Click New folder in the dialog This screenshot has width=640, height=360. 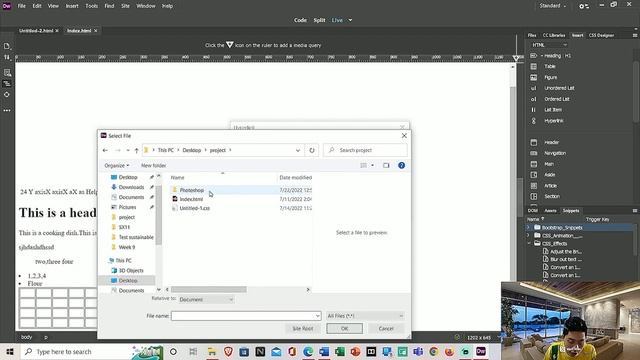[153, 165]
